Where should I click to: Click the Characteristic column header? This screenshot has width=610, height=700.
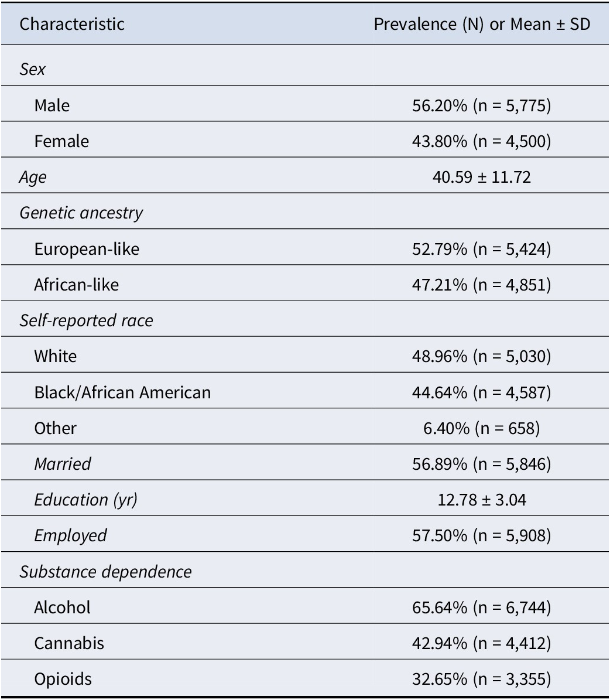click(x=72, y=24)
